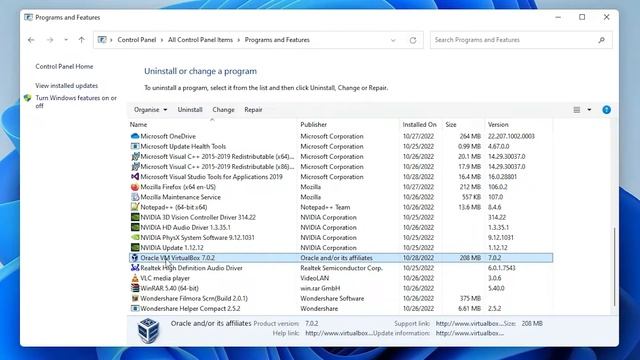Image resolution: width=640 pixels, height=360 pixels.
Task: Click the change view icon
Action: 576,110
